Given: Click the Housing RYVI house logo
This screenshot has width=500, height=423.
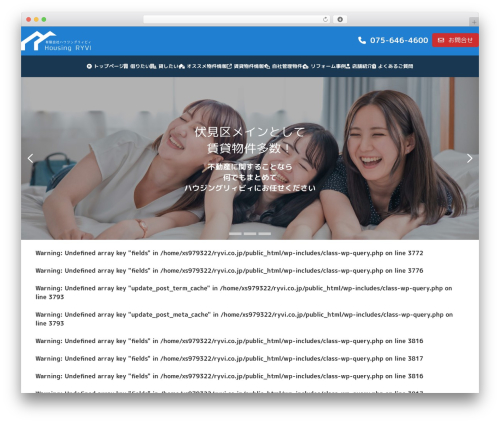Looking at the screenshot, I should coord(56,41).
